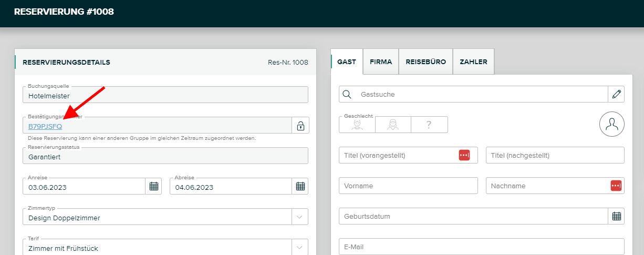Click the Vorname input field
The image size is (644, 255).
pos(408,186)
